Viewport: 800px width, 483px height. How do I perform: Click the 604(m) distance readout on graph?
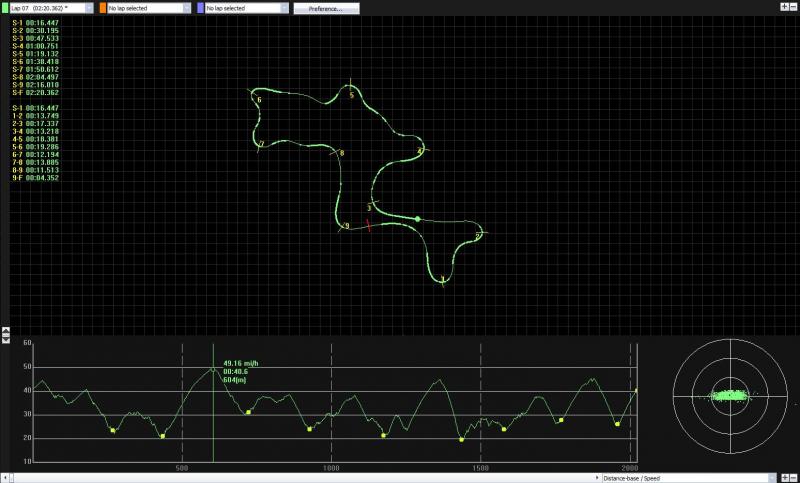[x=235, y=380]
